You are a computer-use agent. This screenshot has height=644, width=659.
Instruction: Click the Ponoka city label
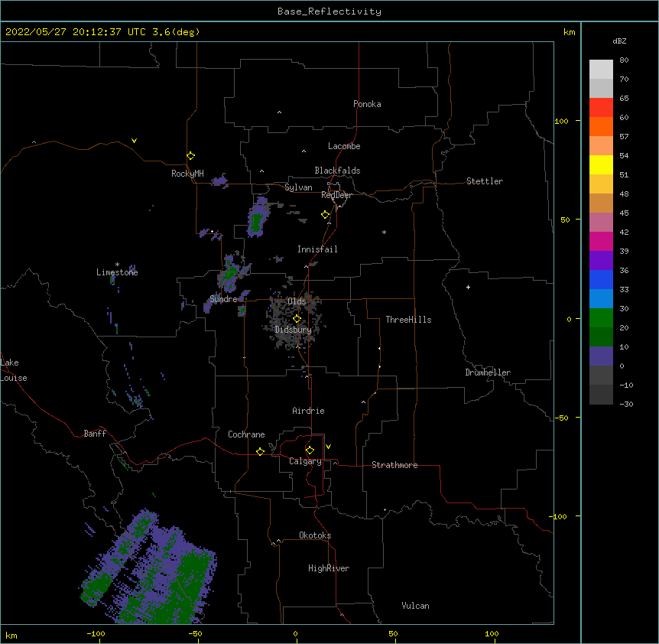coord(367,104)
